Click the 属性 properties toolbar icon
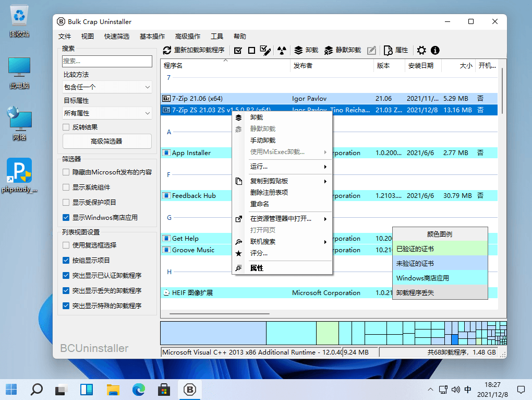This screenshot has width=532, height=400. pos(388,50)
